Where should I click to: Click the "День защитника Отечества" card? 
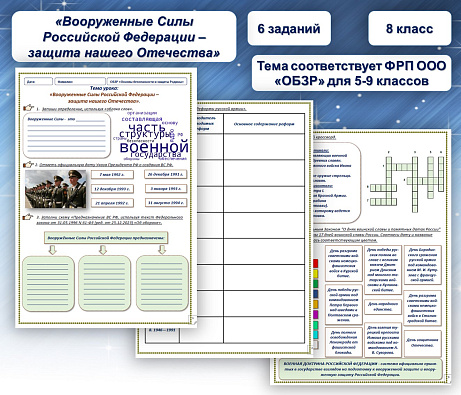pos(422,343)
